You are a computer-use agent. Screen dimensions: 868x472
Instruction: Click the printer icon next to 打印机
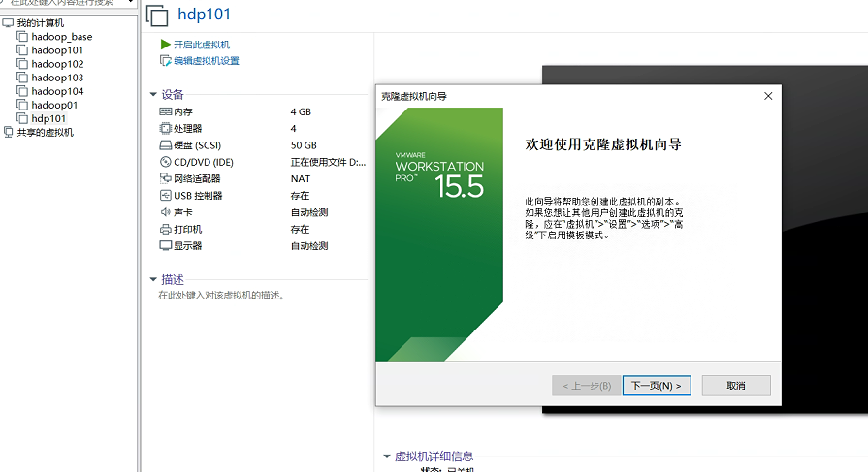tap(165, 229)
